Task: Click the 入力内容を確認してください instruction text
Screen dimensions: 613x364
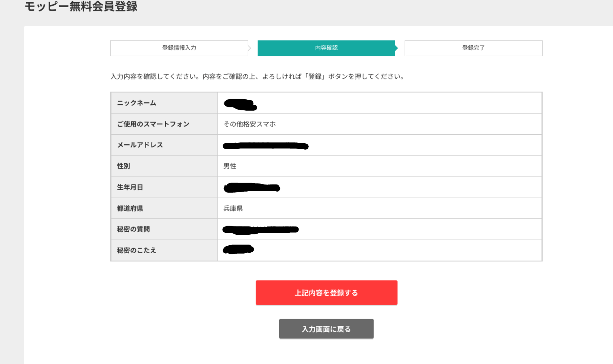Action: click(258, 76)
